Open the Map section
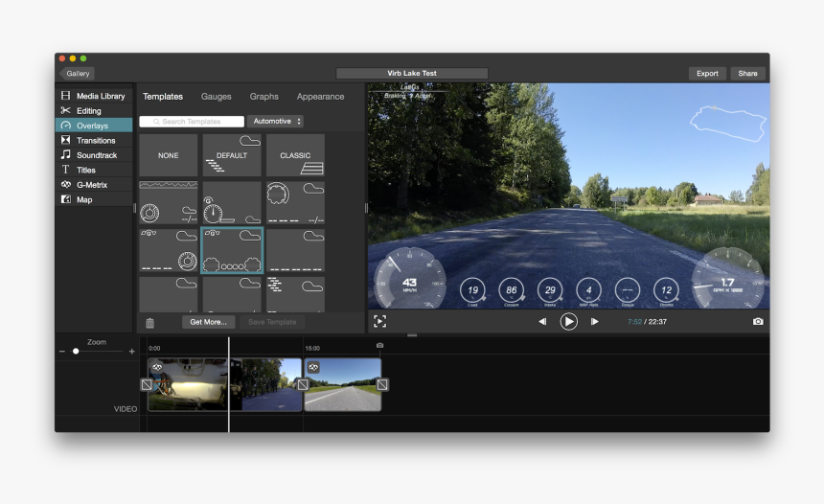Screen dimensions: 824x504 [x=94, y=199]
